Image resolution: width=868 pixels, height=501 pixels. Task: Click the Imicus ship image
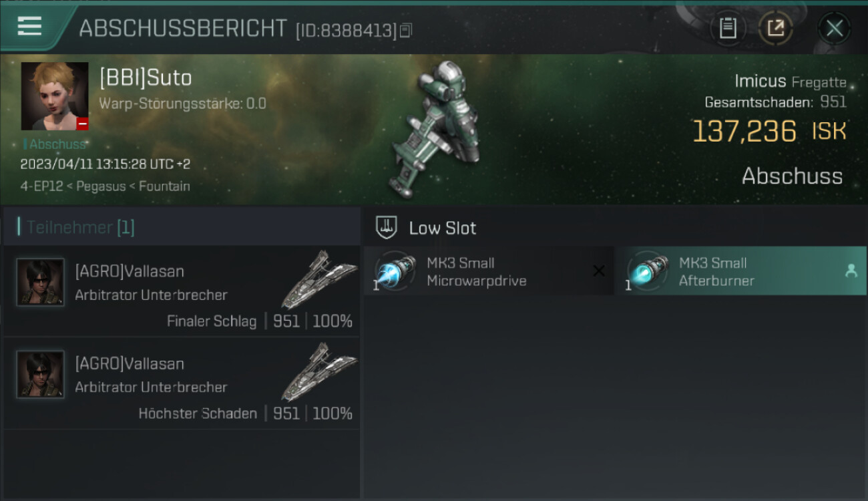[x=433, y=129]
